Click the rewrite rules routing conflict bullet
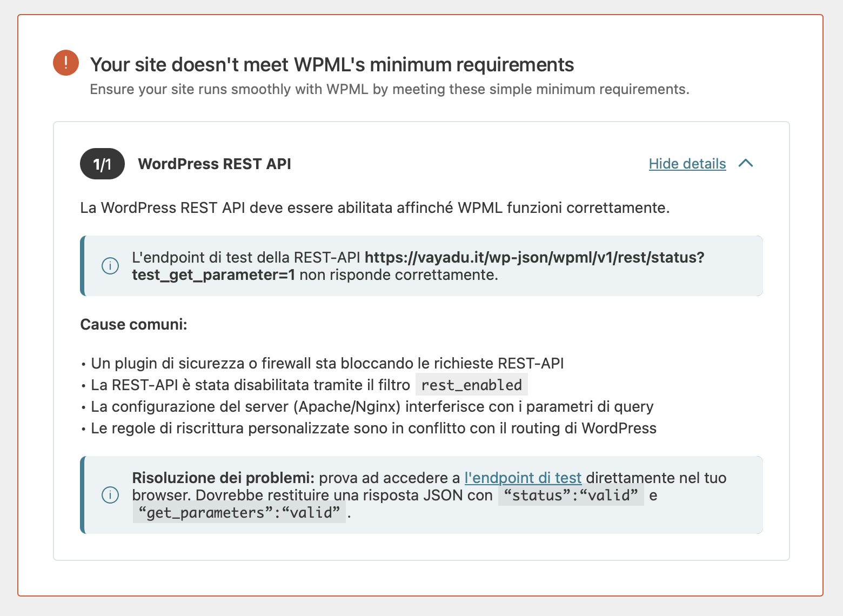 (x=373, y=428)
